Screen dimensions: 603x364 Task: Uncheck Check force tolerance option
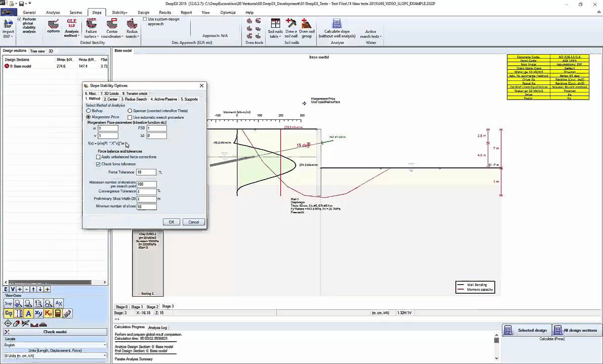(98, 164)
